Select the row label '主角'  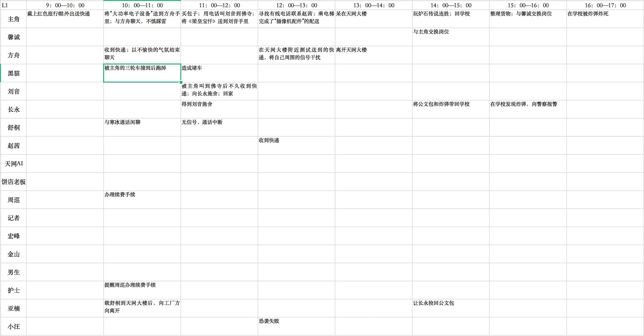14,19
